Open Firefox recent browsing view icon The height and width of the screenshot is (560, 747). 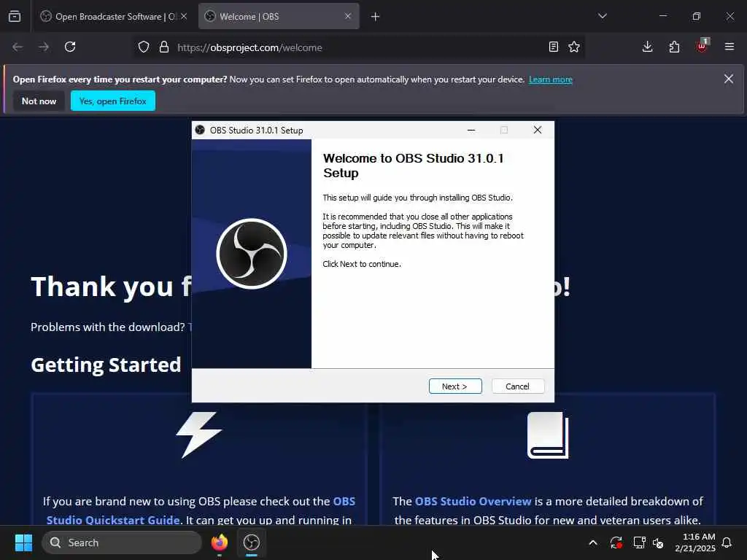pos(15,17)
